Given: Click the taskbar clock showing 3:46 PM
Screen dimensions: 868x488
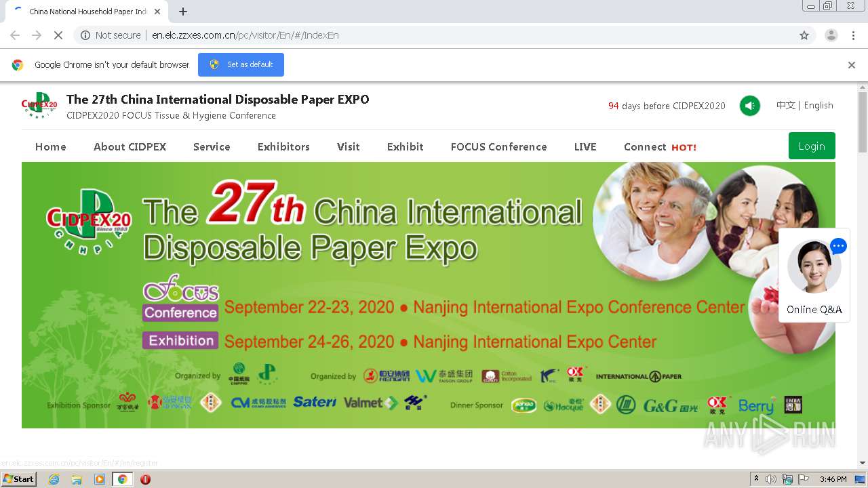Looking at the screenshot, I should pyautogui.click(x=833, y=479).
